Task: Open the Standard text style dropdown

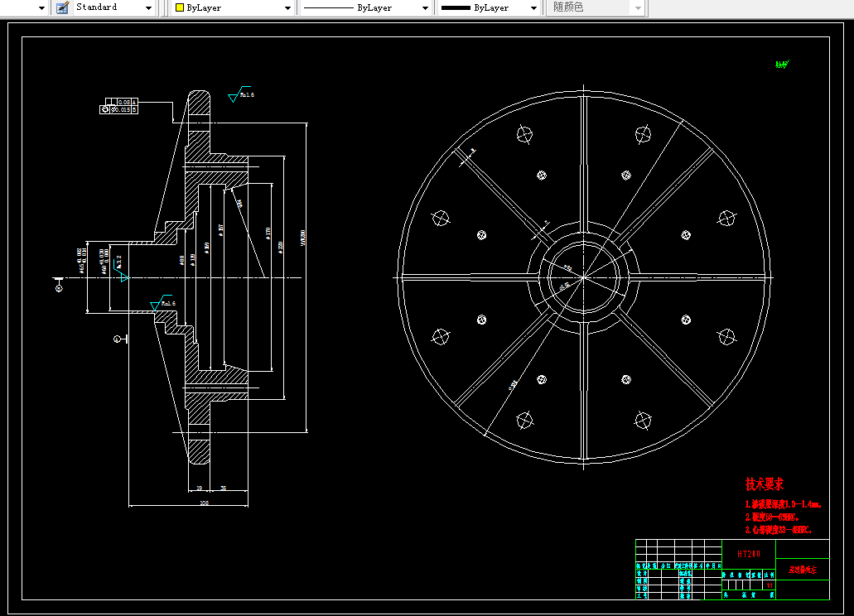Action: tap(149, 7)
